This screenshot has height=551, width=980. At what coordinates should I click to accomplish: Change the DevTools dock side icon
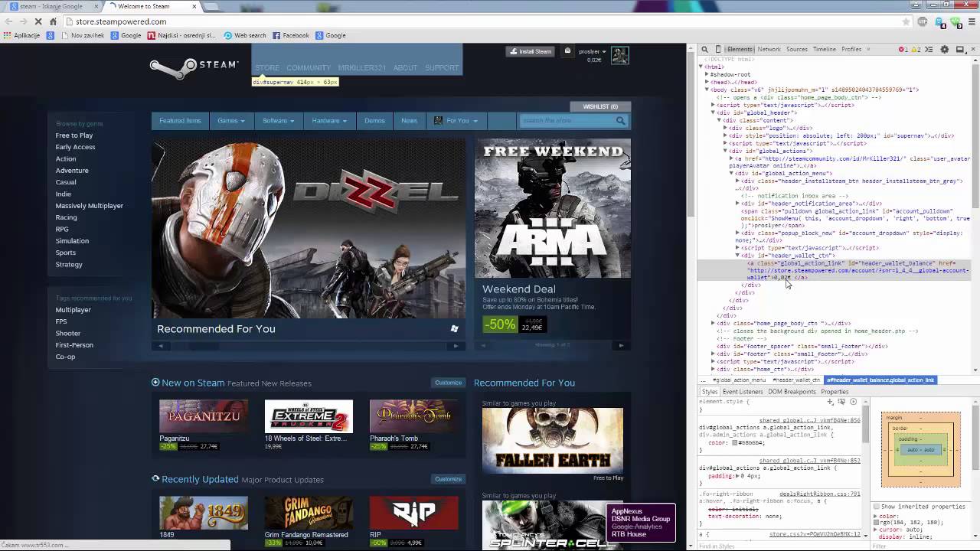pos(959,49)
